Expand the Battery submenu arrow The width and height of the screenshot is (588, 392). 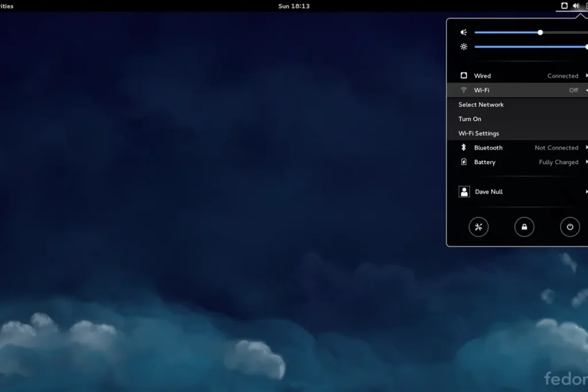coord(585,162)
